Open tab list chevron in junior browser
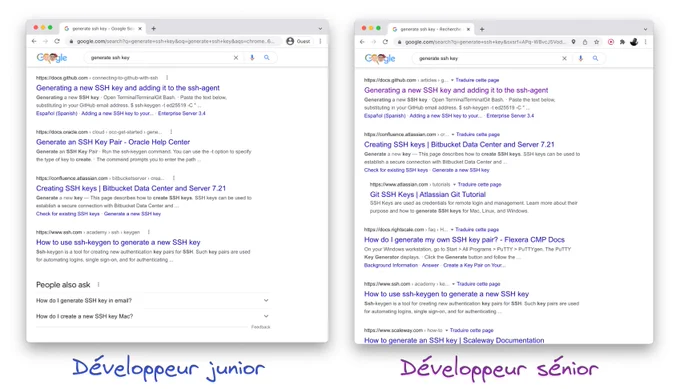Viewport: 680px width, 389px height. (320, 29)
